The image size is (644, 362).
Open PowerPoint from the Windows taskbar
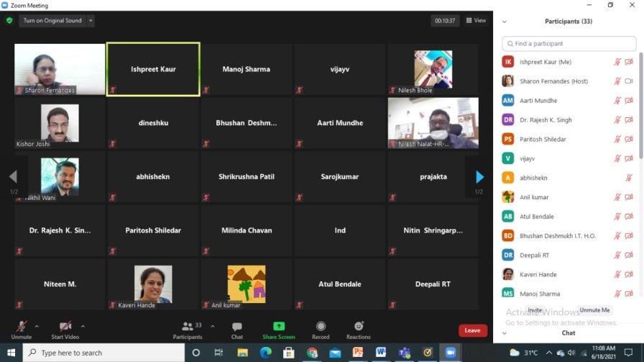click(357, 353)
